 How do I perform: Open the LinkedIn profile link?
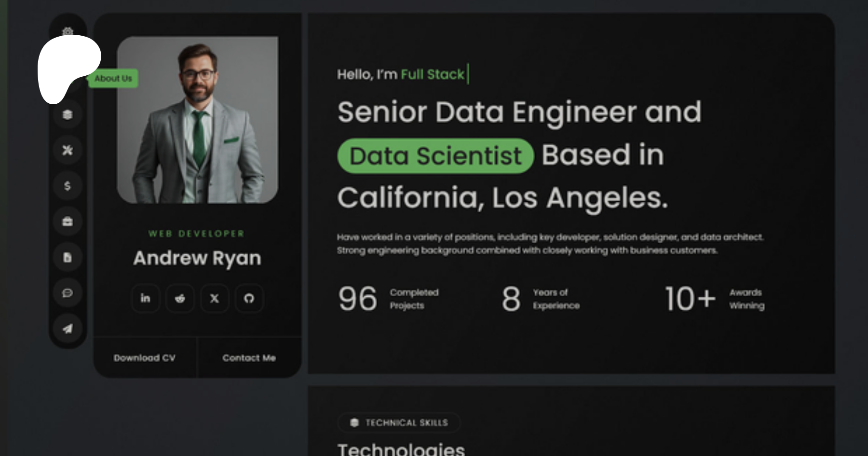click(145, 298)
